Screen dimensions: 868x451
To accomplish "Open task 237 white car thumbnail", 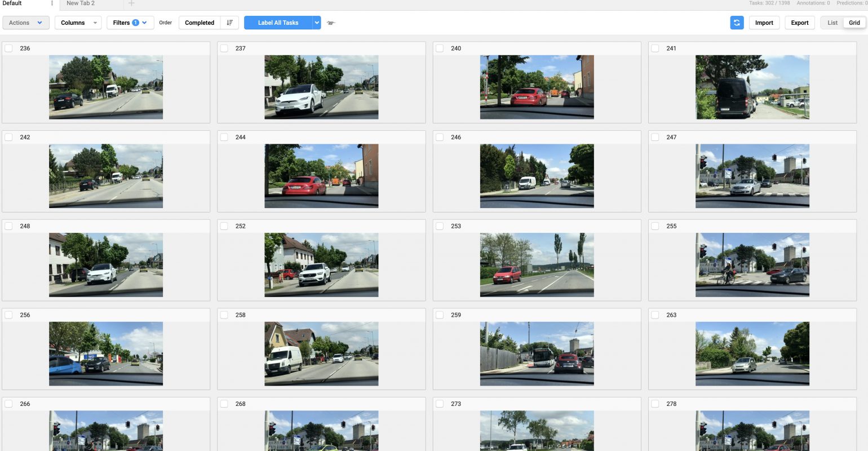I will pyautogui.click(x=321, y=87).
